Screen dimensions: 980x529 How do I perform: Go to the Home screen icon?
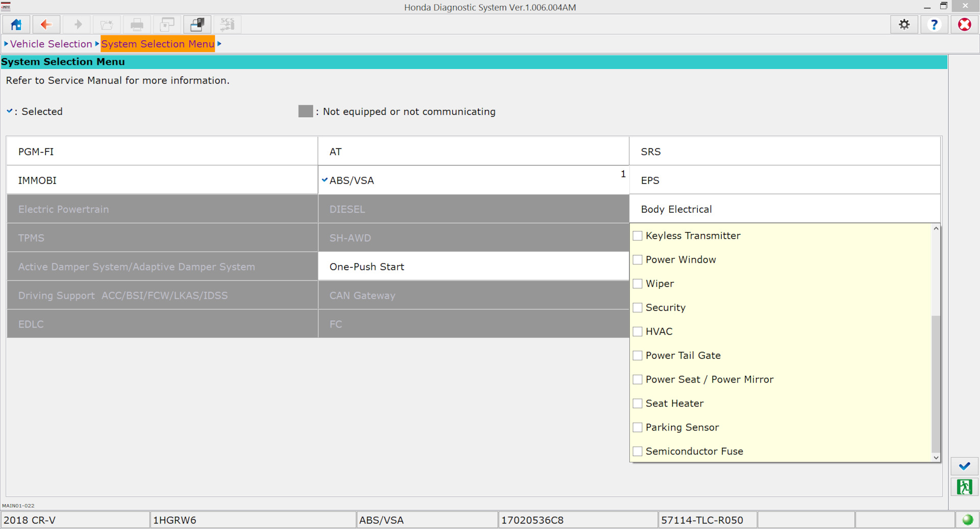point(16,24)
